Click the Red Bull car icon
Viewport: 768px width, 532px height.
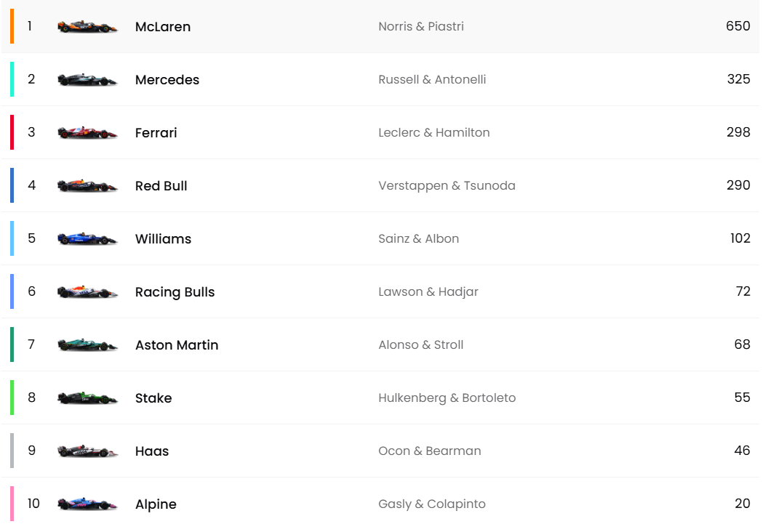87,186
